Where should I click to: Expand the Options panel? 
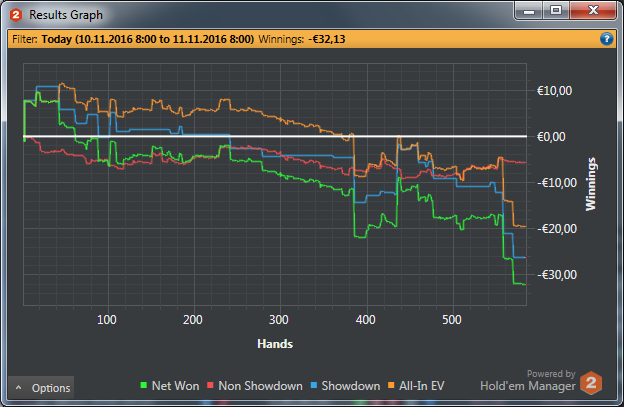41,388
